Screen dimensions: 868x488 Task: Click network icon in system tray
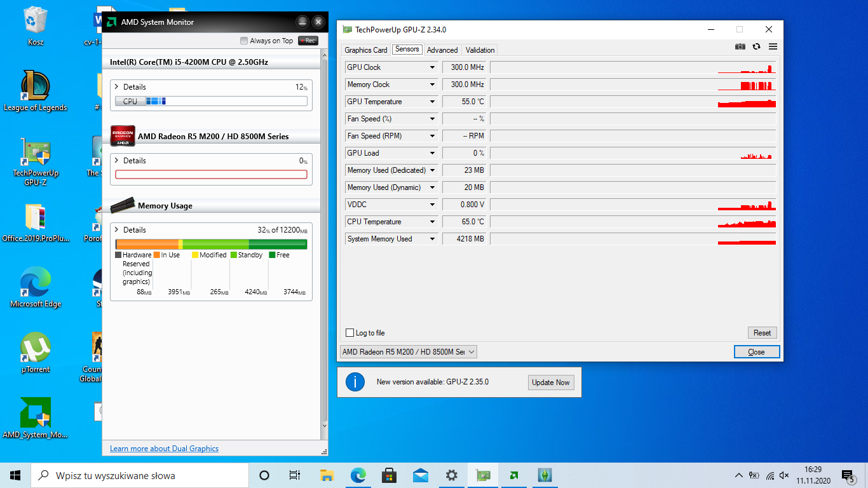coord(770,475)
